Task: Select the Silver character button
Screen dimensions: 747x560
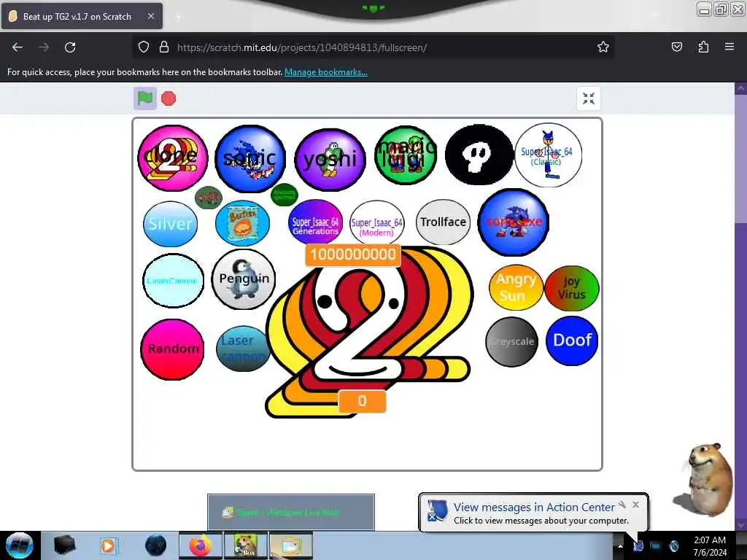Action: pos(170,223)
